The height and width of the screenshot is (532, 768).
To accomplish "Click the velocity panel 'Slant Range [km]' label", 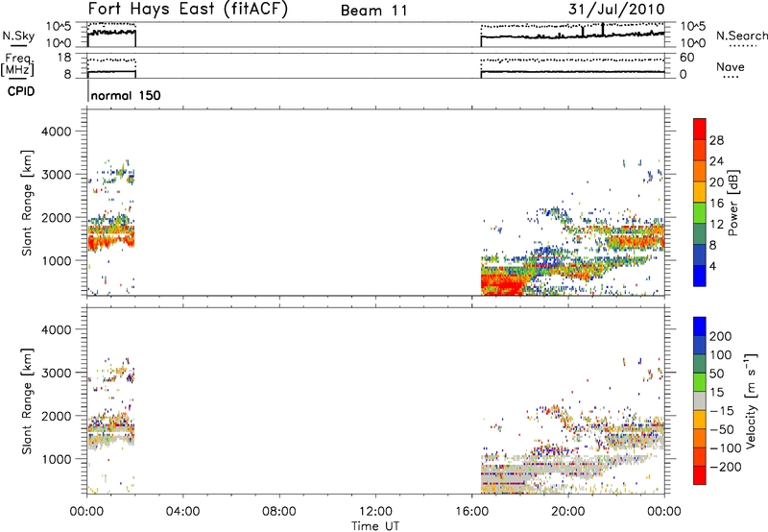I will pyautogui.click(x=27, y=400).
